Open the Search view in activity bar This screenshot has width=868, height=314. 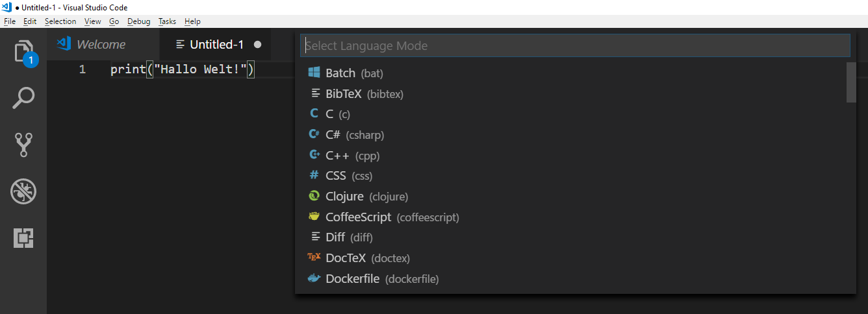click(23, 98)
